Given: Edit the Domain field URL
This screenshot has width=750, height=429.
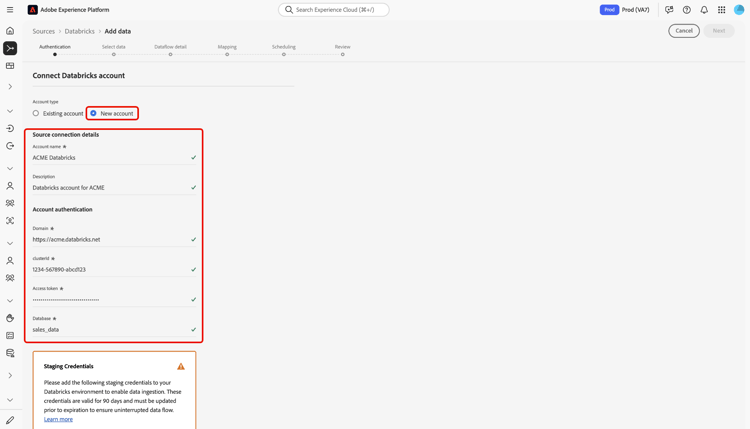Looking at the screenshot, I should click(x=114, y=239).
